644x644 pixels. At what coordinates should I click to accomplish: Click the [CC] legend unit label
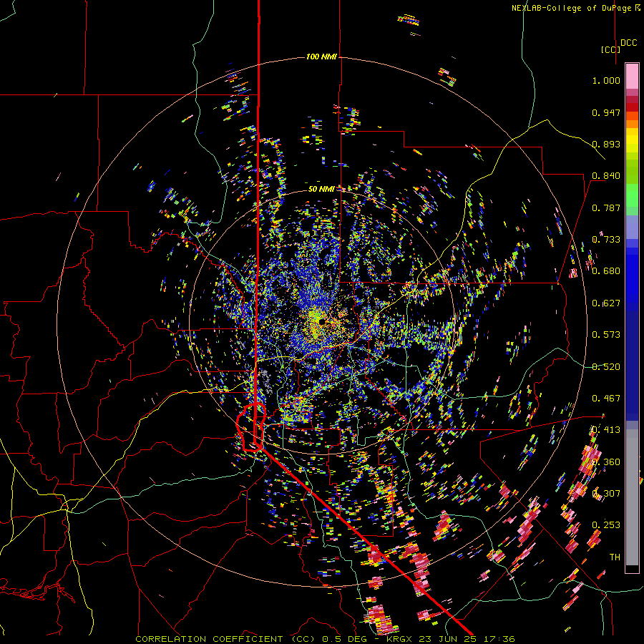click(x=610, y=49)
